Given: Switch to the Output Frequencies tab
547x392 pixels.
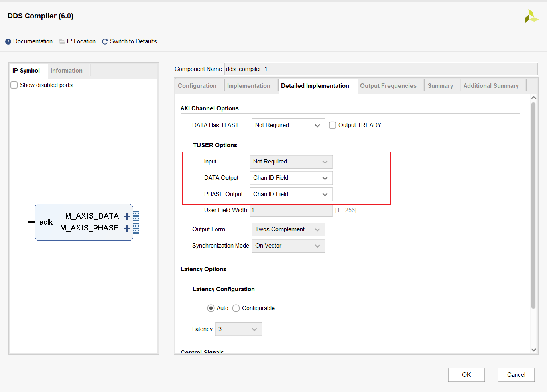Looking at the screenshot, I should [388, 86].
